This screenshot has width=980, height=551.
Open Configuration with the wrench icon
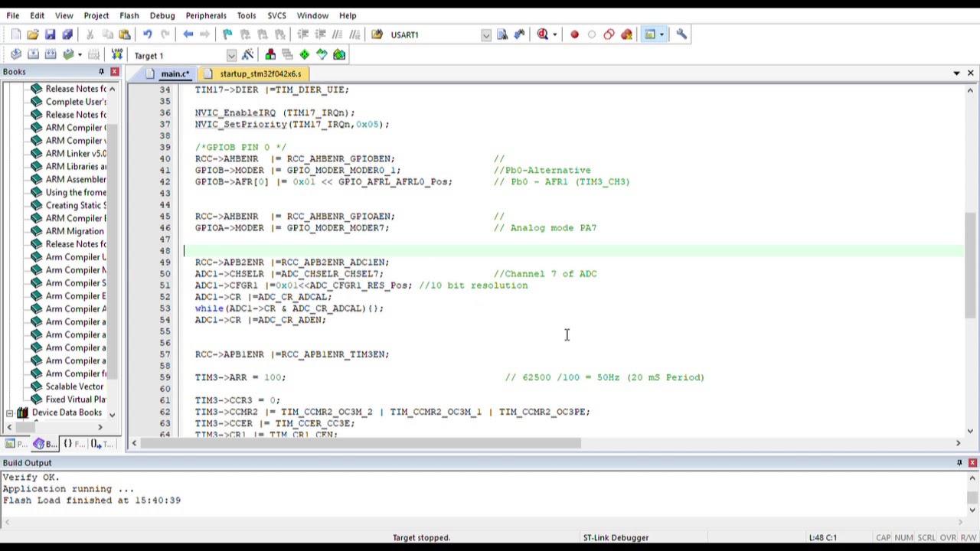coord(681,34)
